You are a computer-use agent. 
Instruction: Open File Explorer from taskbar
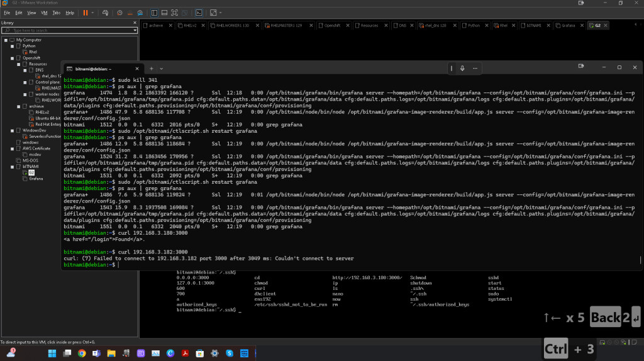click(x=111, y=353)
